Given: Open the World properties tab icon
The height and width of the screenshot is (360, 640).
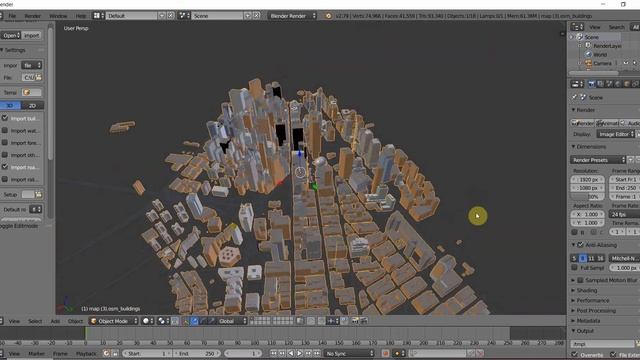Looking at the screenshot, I should coord(618,84).
